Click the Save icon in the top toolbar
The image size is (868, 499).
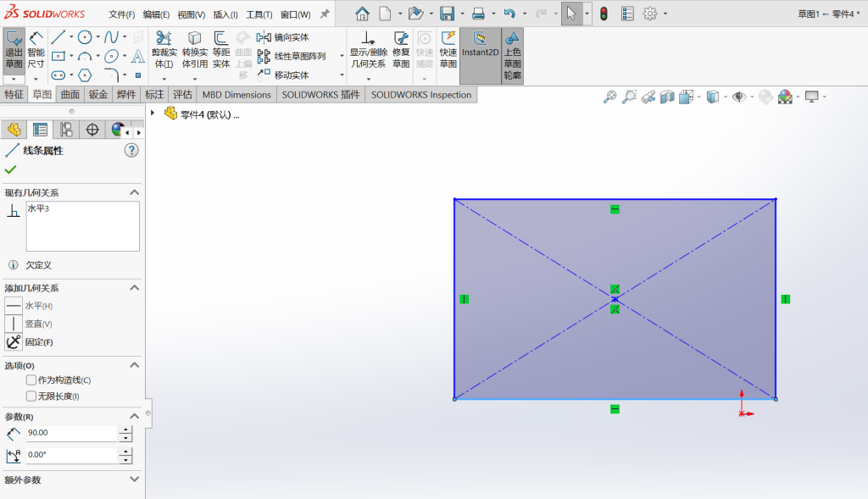click(447, 14)
